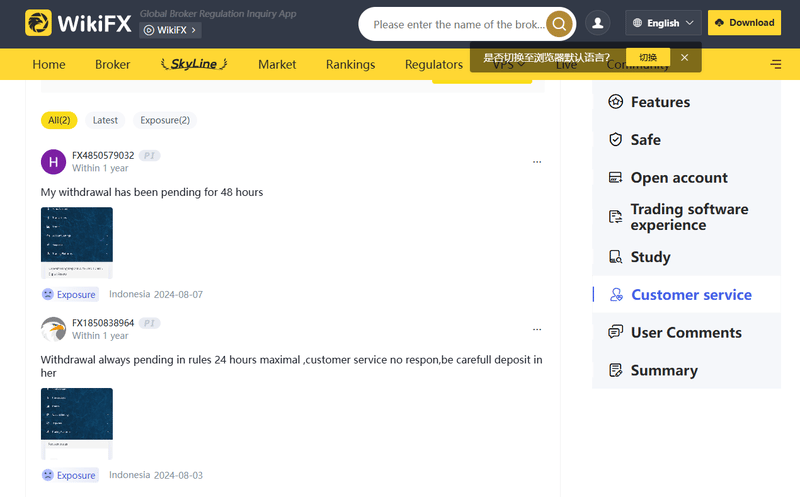This screenshot has height=497, width=800.
Task: Open screenshot thumbnail of 24 hours comment
Action: (x=77, y=424)
